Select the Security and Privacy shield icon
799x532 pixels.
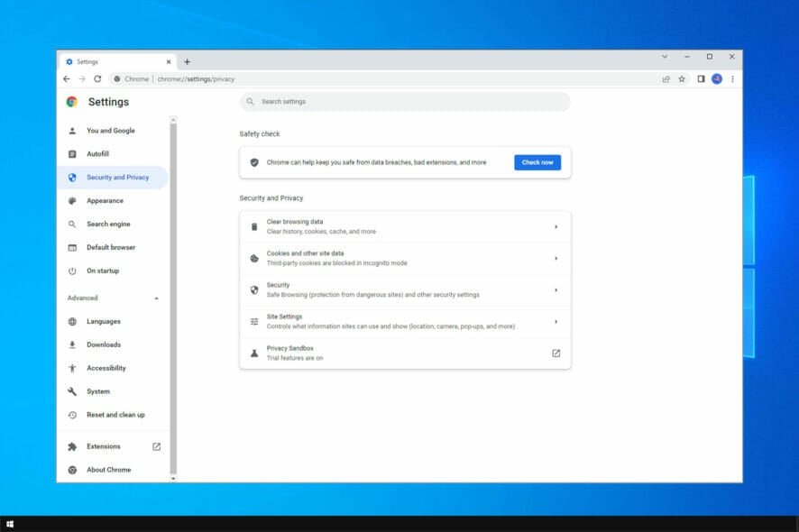(x=74, y=178)
